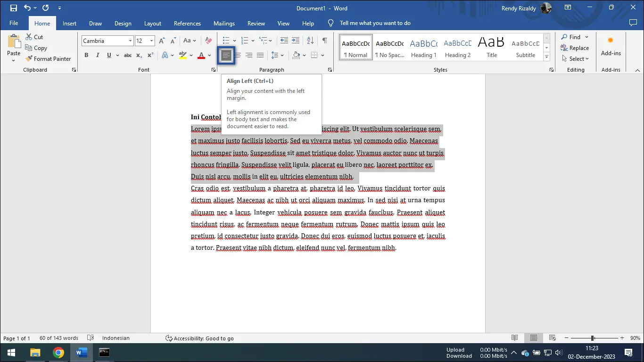Viewport: 644px width, 362px height.
Task: Open the Text Highlight Color tool
Action: 184,55
